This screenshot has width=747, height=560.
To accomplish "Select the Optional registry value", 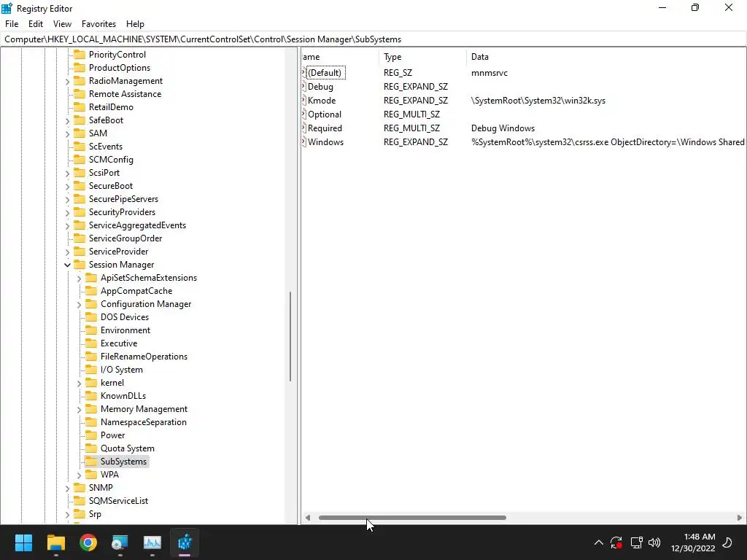I will [x=325, y=114].
